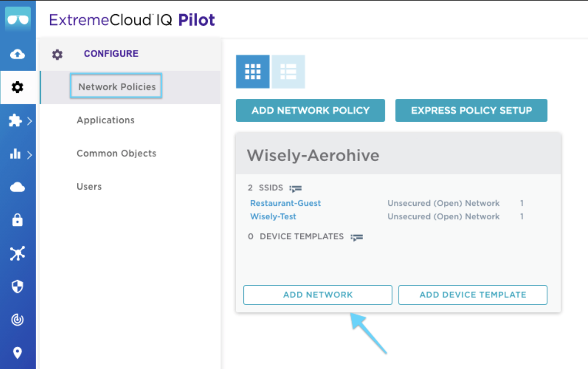Click the Add Network button

[x=318, y=295]
